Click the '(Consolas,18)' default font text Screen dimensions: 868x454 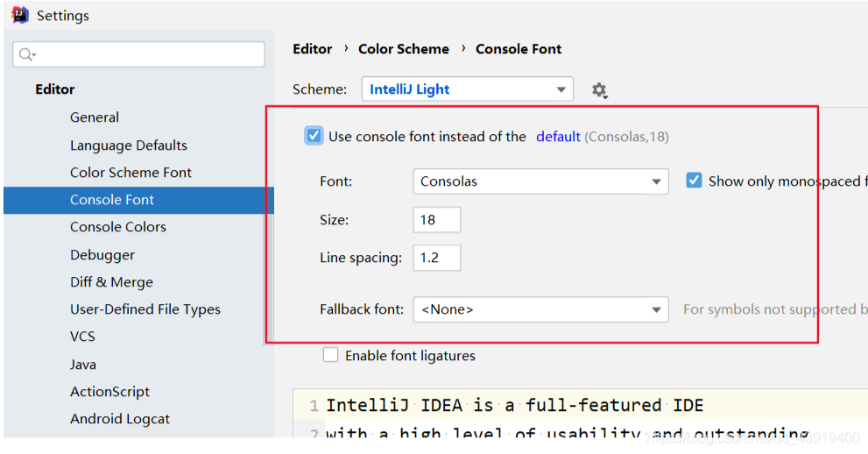pyautogui.click(x=626, y=137)
